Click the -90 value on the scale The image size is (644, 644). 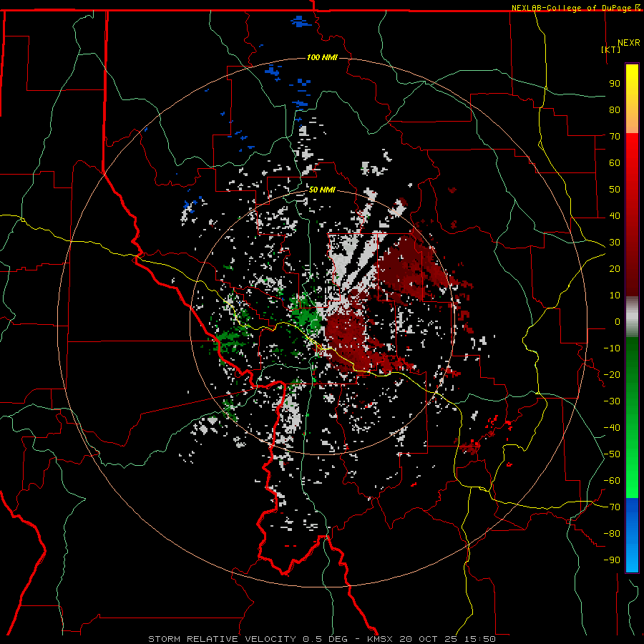click(x=612, y=560)
